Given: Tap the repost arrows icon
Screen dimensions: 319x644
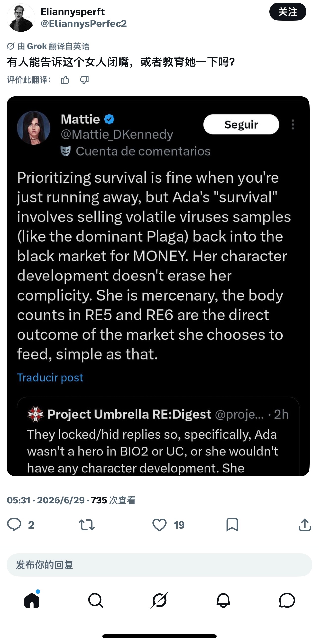Looking at the screenshot, I should tap(87, 524).
